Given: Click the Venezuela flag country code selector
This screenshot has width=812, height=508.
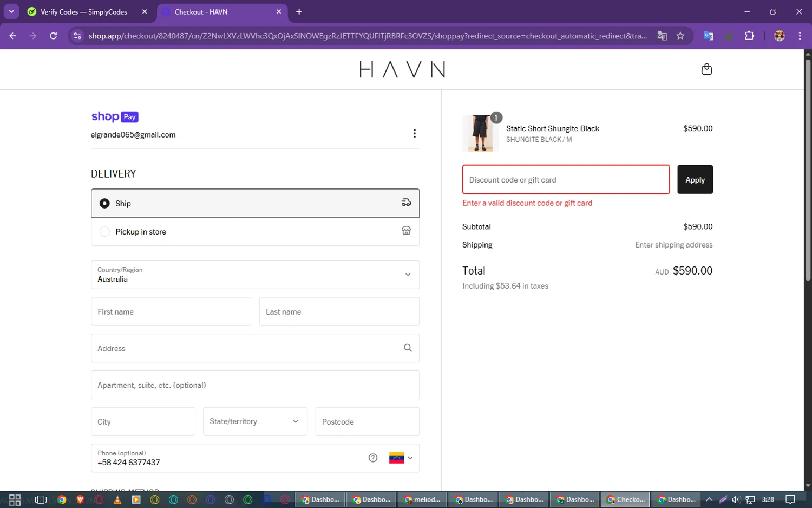Looking at the screenshot, I should pos(401,458).
